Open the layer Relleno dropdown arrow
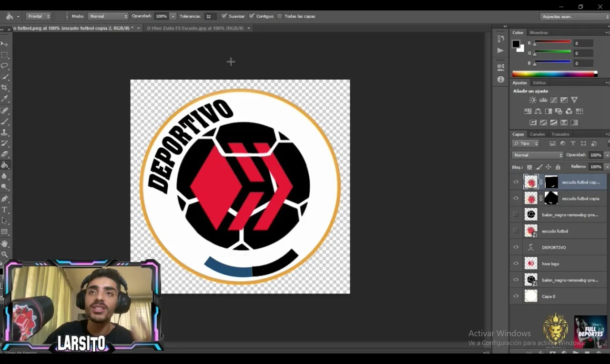Viewport: 610px width, 364px height. [607, 167]
